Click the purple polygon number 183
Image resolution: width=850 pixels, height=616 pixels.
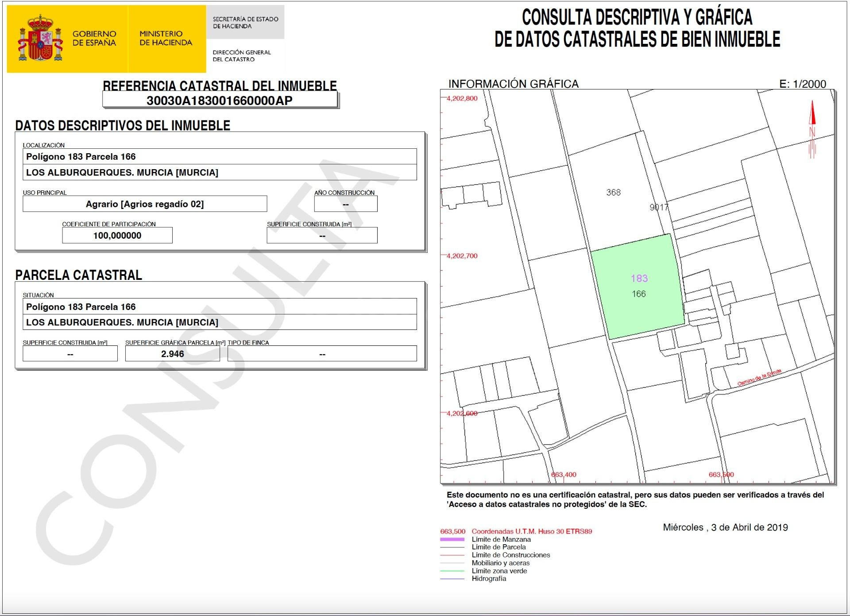(639, 279)
